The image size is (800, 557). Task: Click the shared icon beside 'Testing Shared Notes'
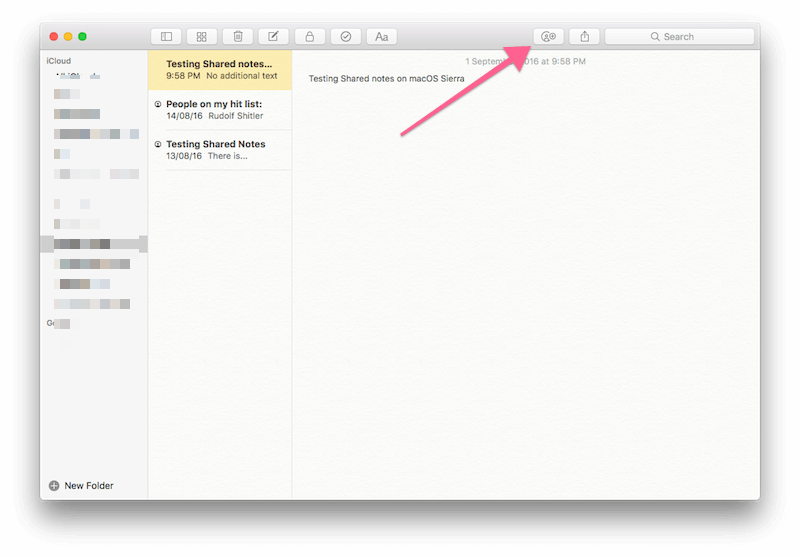[159, 144]
